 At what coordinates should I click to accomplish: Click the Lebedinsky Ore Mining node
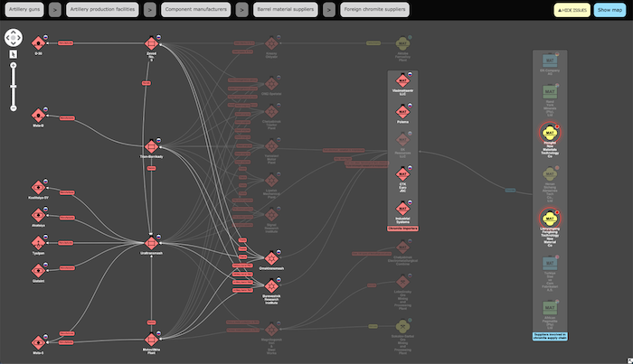click(x=402, y=282)
